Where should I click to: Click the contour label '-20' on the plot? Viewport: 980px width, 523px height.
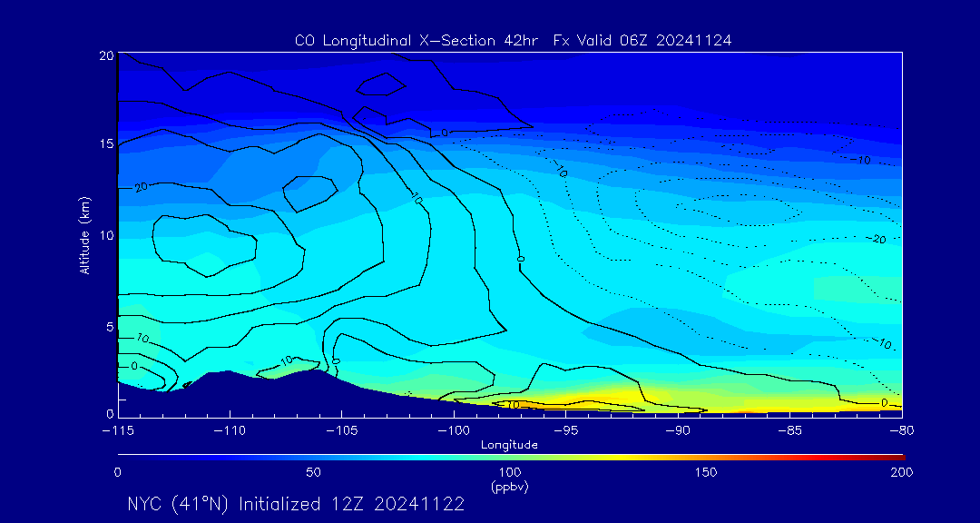877,240
